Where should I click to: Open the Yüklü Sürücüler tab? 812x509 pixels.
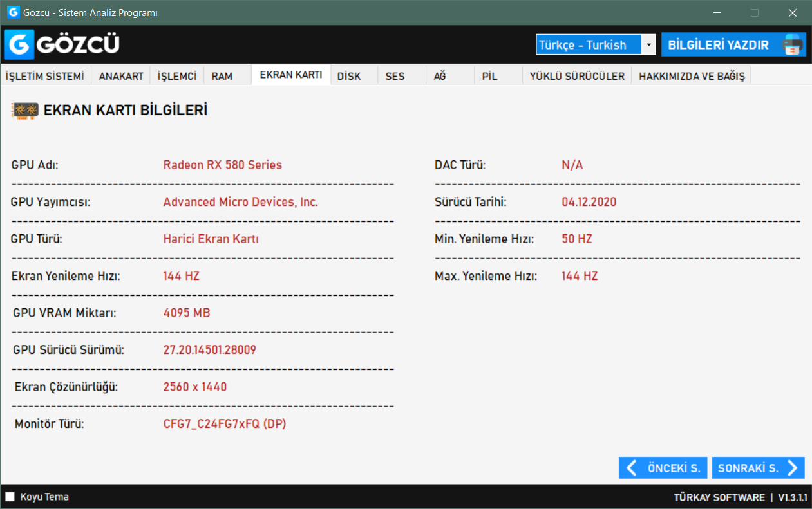point(577,76)
